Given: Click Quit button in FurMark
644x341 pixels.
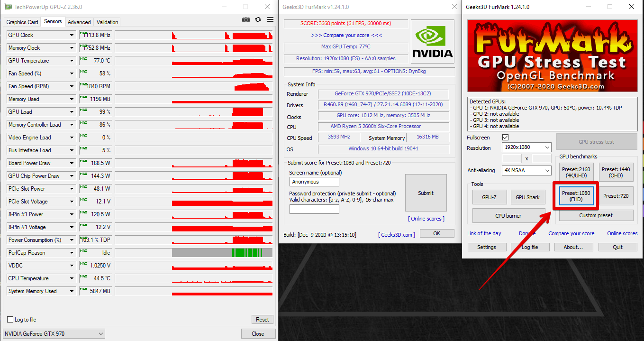Looking at the screenshot, I should point(617,247).
